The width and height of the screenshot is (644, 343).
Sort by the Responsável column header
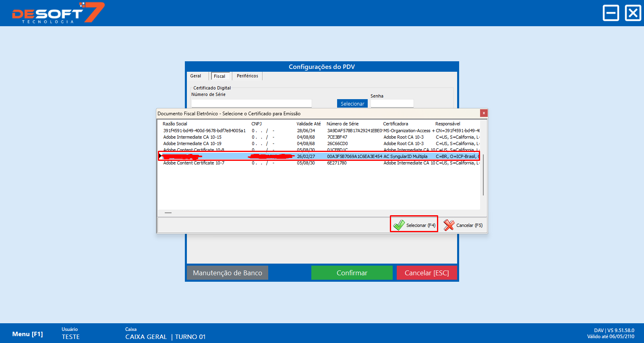tap(448, 124)
